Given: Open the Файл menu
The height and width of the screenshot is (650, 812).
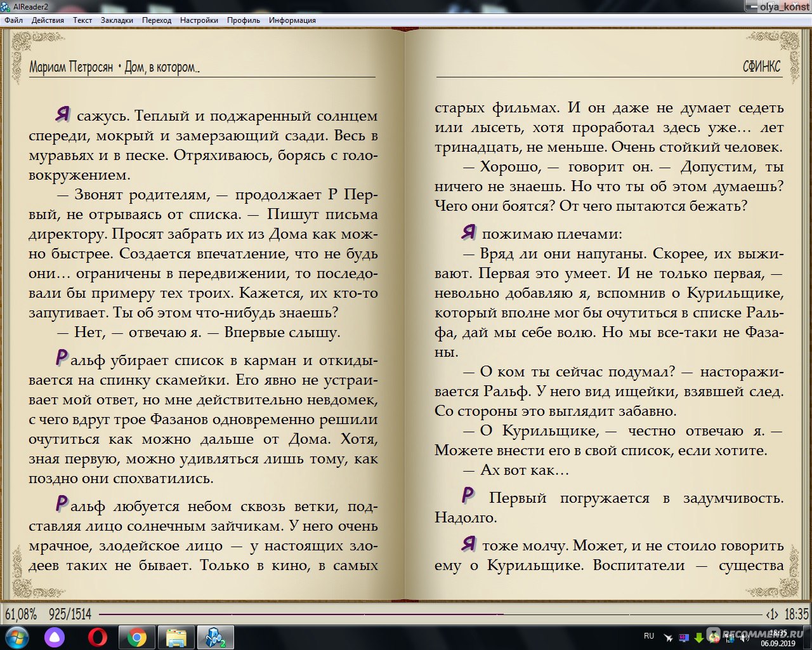Looking at the screenshot, I should tap(13, 20).
